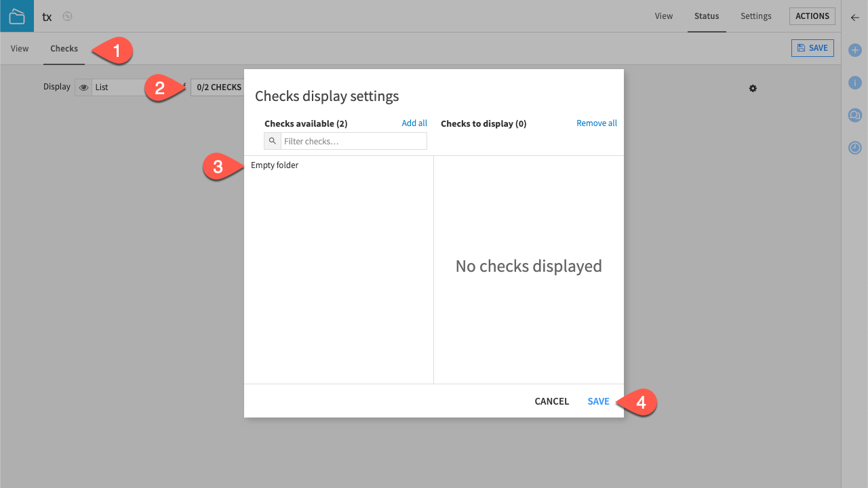Click Add all link for available checks
The image size is (868, 488).
click(x=414, y=123)
